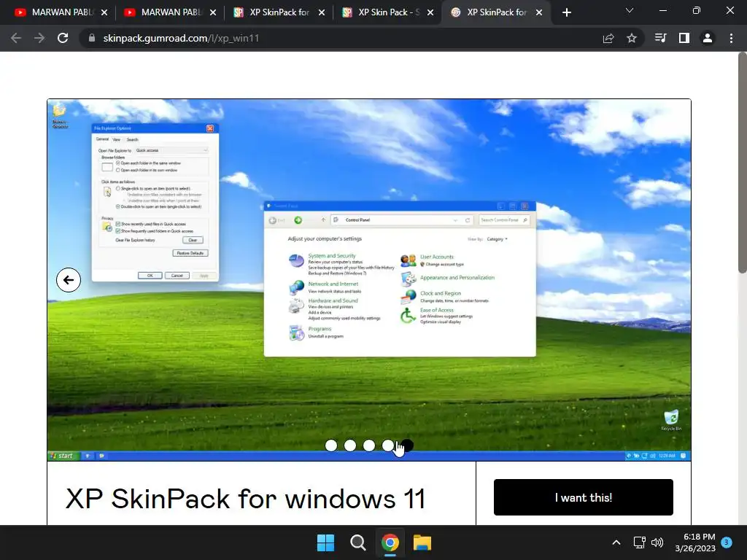Select the second carousel dot

[350, 446]
